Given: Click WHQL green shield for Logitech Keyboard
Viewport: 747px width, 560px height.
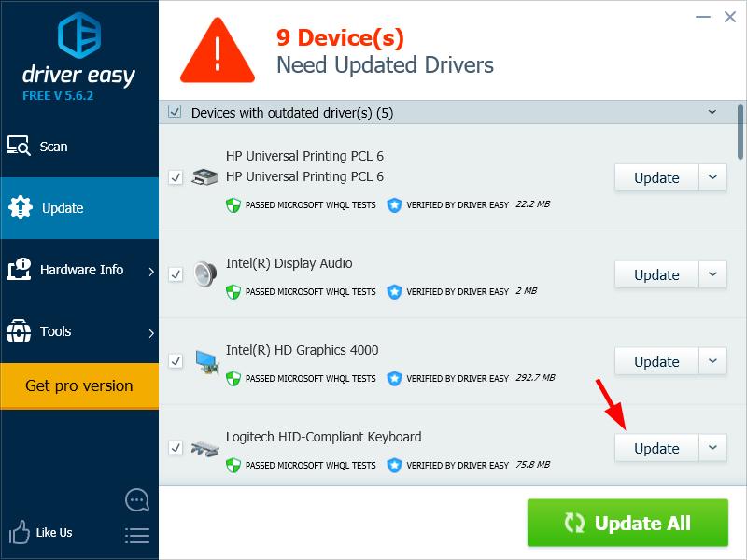Looking at the screenshot, I should (233, 465).
